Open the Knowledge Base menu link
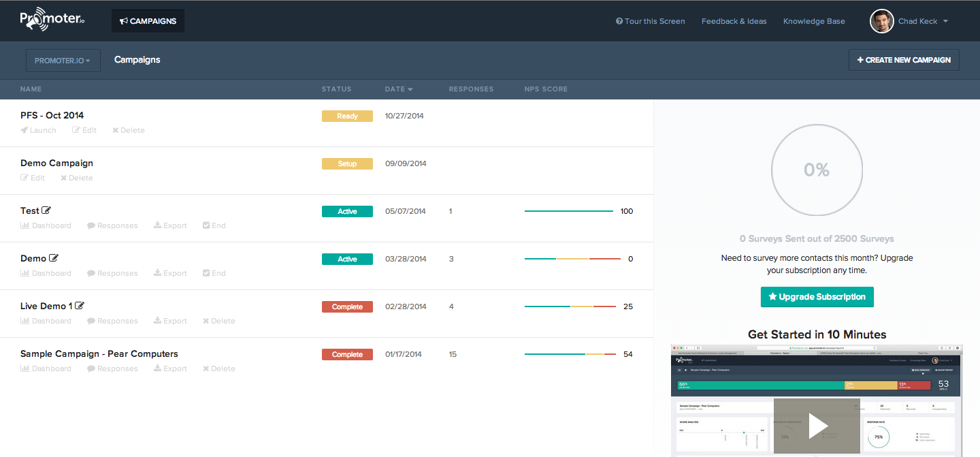Image resolution: width=980 pixels, height=457 pixels. [x=814, y=21]
